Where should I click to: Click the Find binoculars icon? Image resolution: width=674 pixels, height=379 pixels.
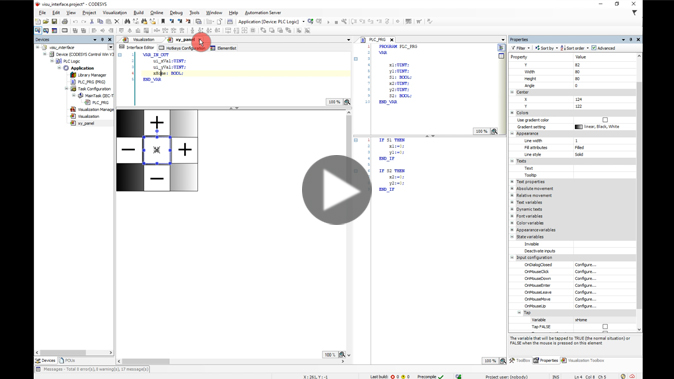click(127, 21)
